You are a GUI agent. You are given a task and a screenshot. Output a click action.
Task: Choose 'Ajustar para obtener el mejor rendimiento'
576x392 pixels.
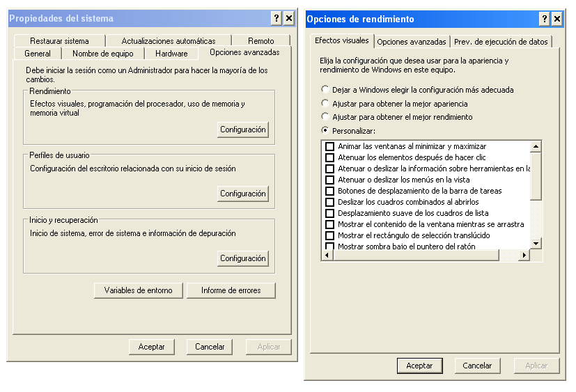(325, 117)
